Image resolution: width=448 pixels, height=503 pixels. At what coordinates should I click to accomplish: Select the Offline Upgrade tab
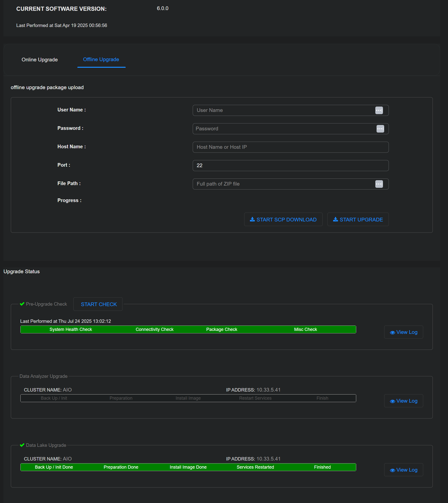[x=101, y=60]
